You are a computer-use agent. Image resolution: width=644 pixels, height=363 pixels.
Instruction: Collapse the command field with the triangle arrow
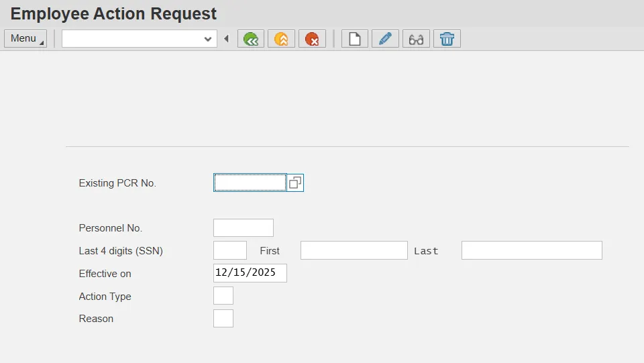coord(226,39)
